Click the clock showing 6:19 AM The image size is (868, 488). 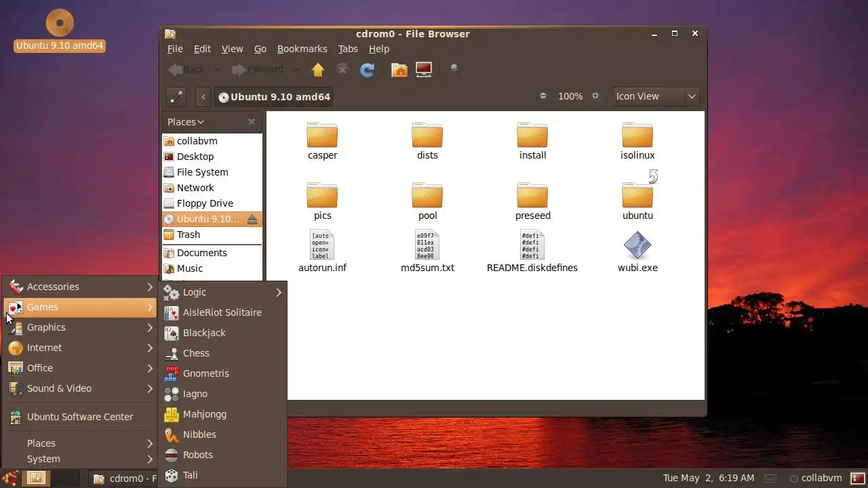[x=708, y=479]
